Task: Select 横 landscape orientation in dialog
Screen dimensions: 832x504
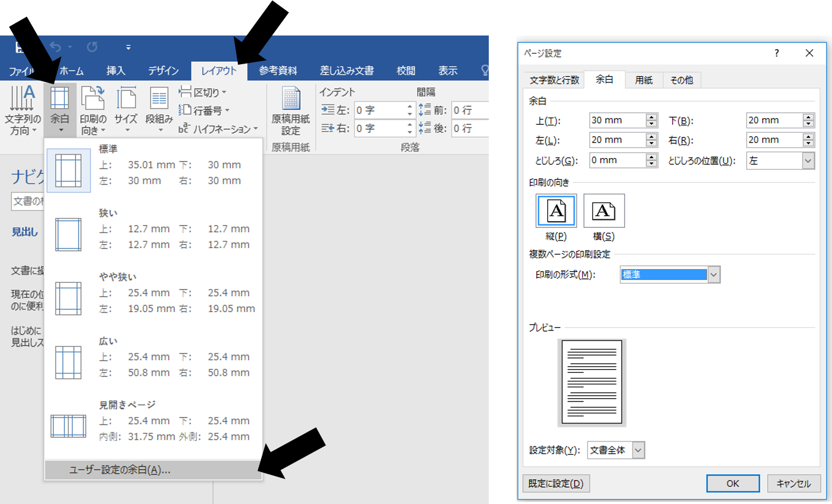Action: point(604,211)
